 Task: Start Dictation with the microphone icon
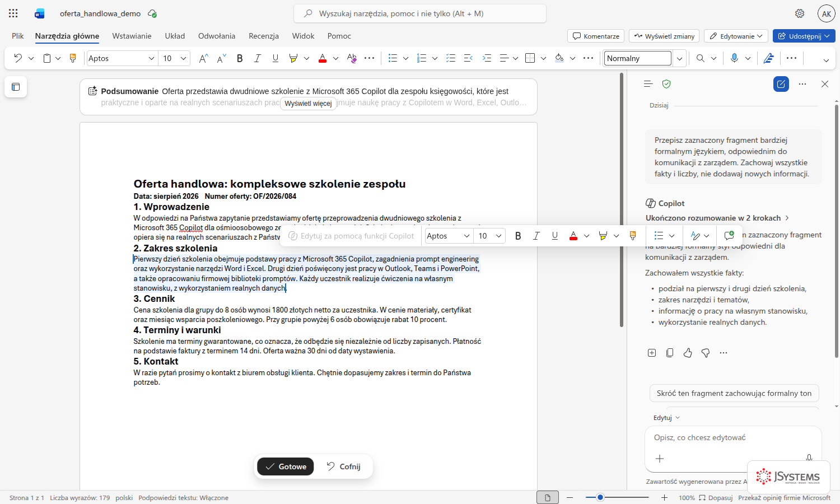click(x=735, y=58)
